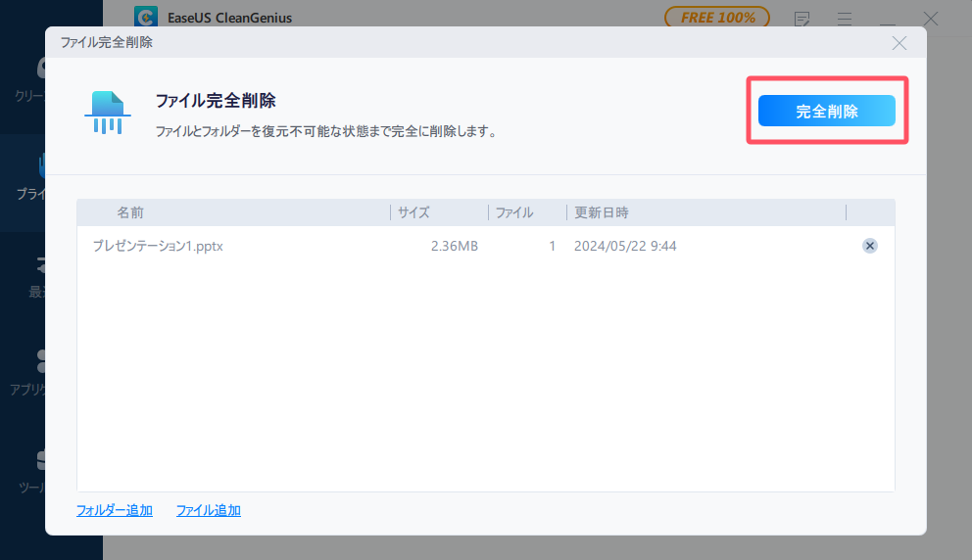Click the FREE 100% badge
The height and width of the screenshot is (560, 972).
pos(716,18)
